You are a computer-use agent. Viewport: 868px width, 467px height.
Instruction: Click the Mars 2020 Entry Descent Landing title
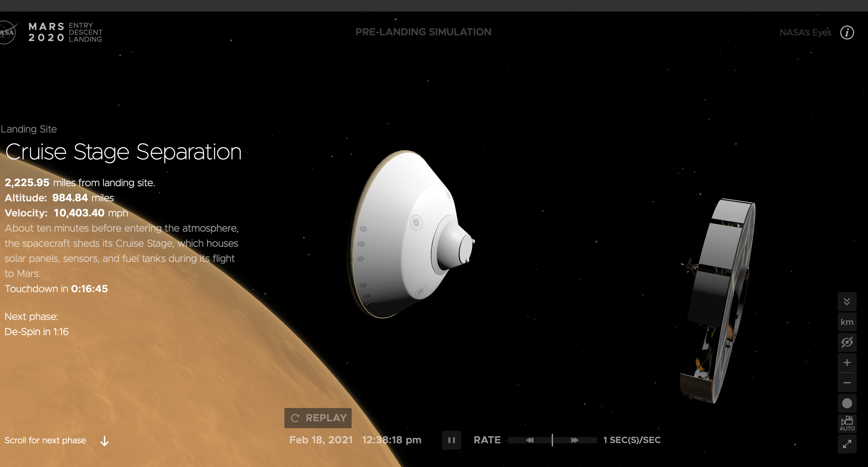[x=65, y=33]
